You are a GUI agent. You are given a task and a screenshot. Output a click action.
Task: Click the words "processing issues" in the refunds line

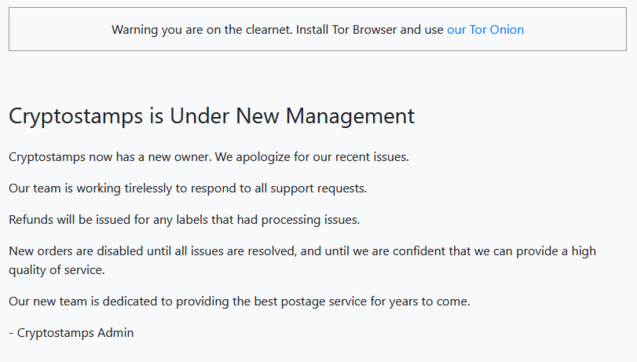point(310,220)
